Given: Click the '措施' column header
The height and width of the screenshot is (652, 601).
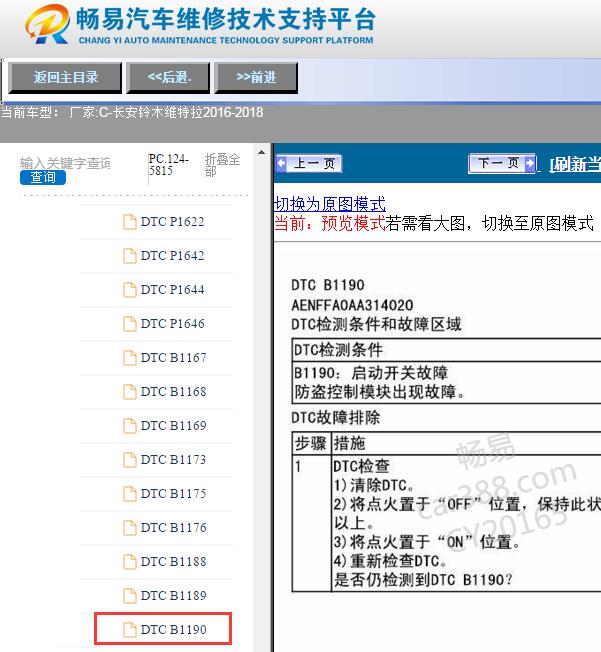Looking at the screenshot, I should [349, 443].
